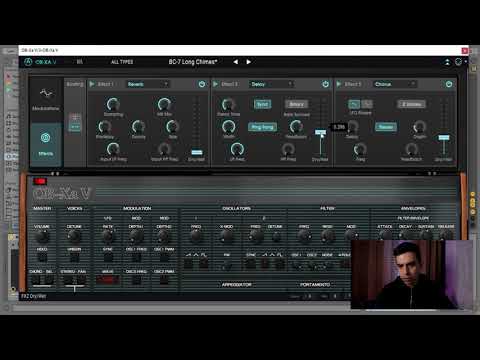Click the Delay LP Freq knob
The height and width of the screenshot is (360, 480).
[x=237, y=149]
